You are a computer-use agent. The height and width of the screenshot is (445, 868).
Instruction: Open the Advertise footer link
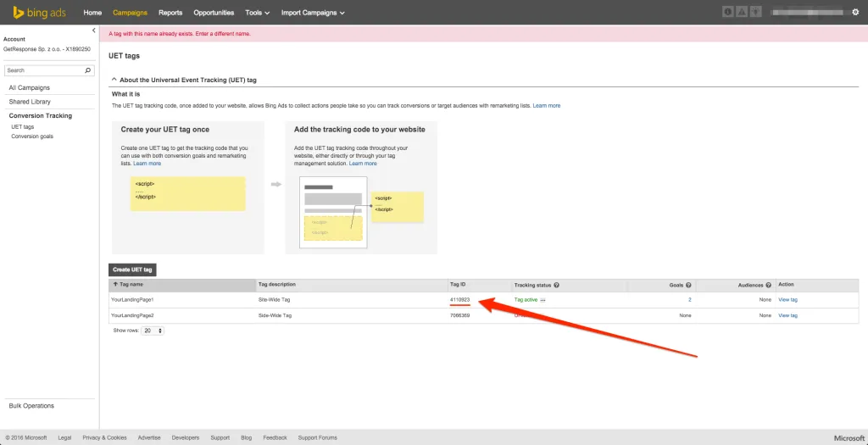[149, 437]
